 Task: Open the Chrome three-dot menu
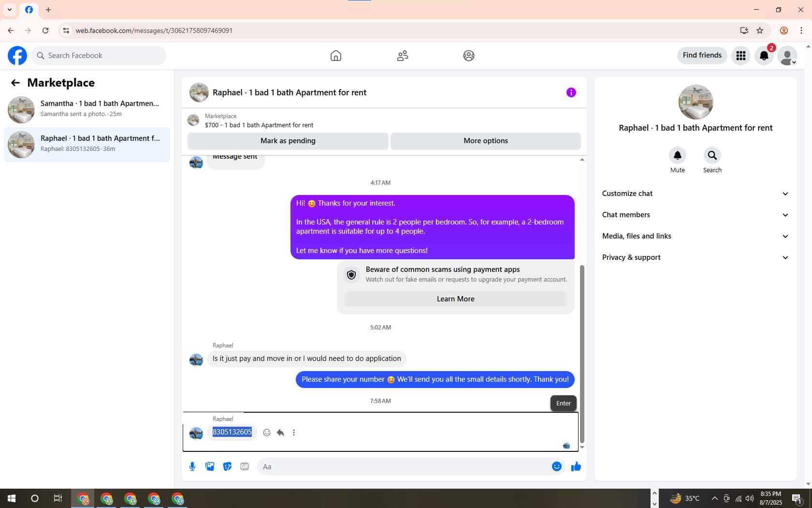pyautogui.click(x=801, y=30)
